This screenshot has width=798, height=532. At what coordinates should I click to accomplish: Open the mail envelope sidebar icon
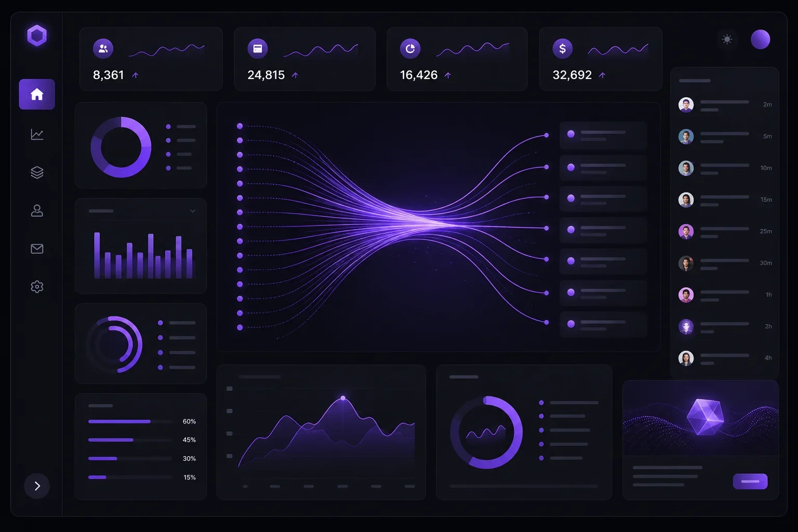tap(37, 249)
